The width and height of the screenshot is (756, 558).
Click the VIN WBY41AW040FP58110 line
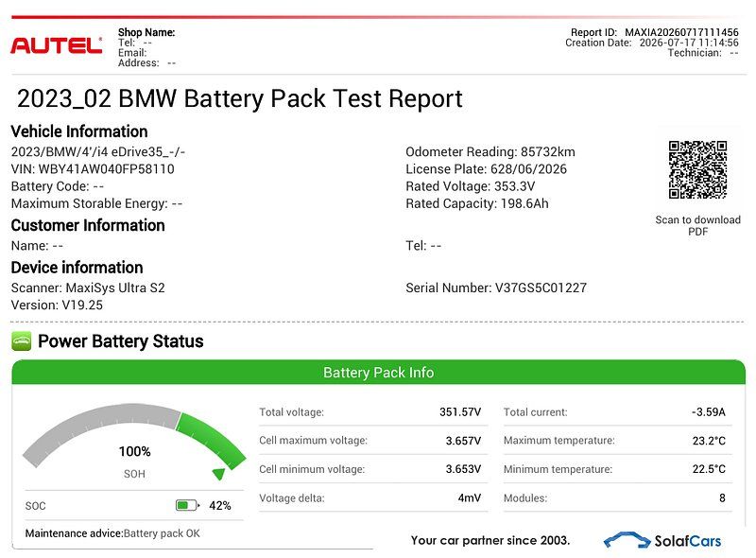pos(93,169)
